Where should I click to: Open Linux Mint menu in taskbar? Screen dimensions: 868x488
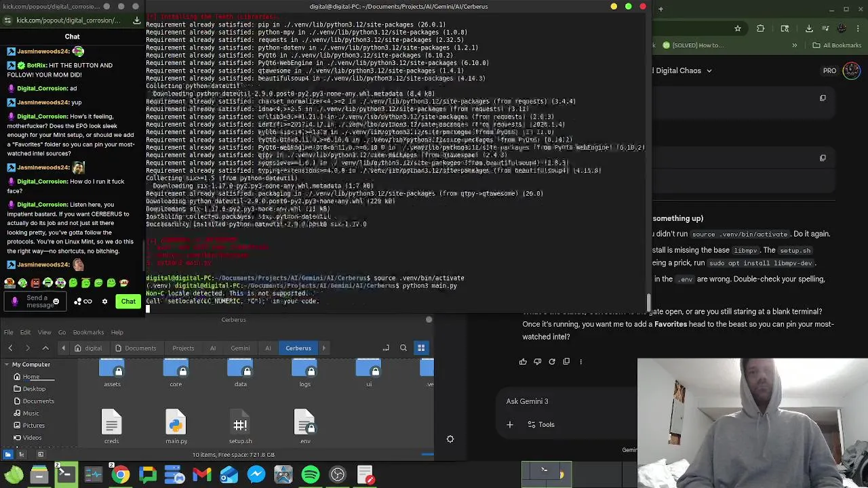click(x=13, y=475)
